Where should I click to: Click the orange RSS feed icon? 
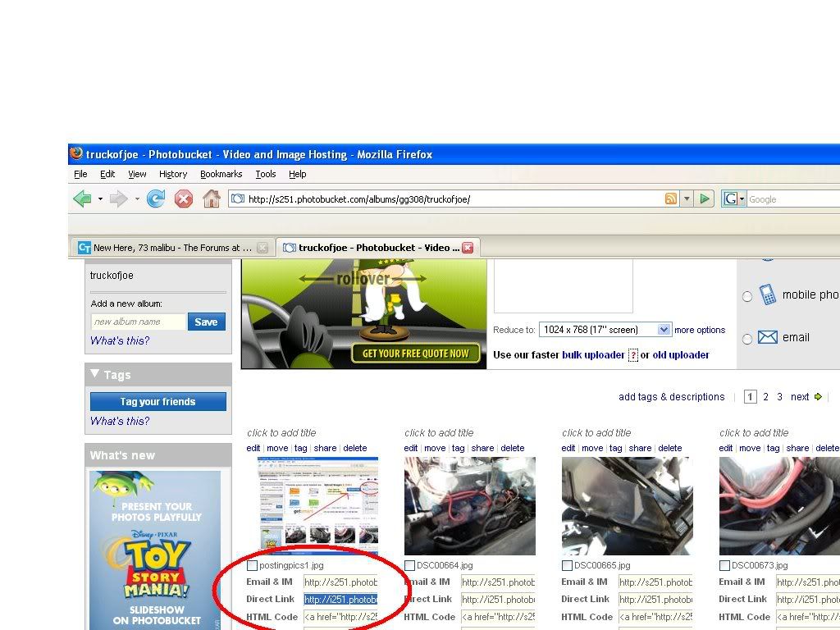click(671, 199)
